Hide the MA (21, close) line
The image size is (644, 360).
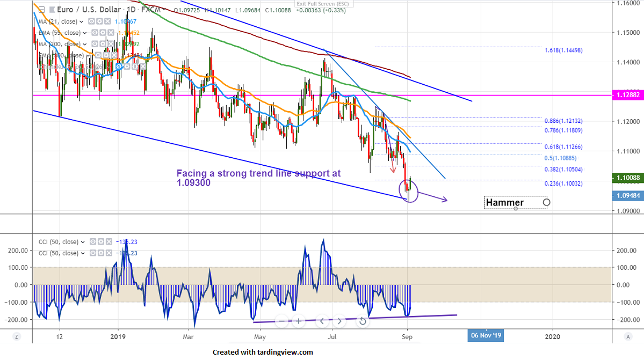click(x=92, y=21)
